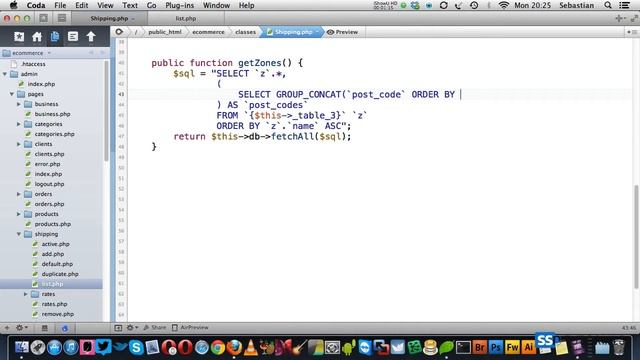Show the Files sidebar view

[55, 37]
